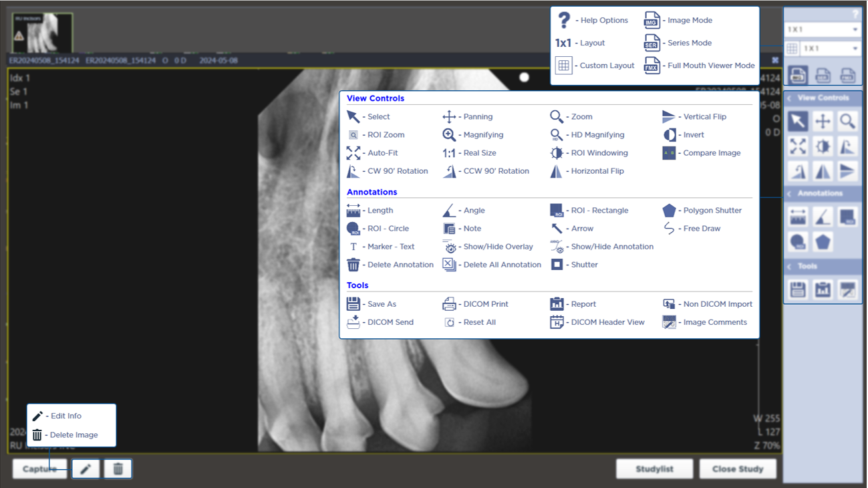Flip the image horizontally using the toolbar icon
Image resolution: width=868 pixels, height=488 pixels.
coord(823,171)
